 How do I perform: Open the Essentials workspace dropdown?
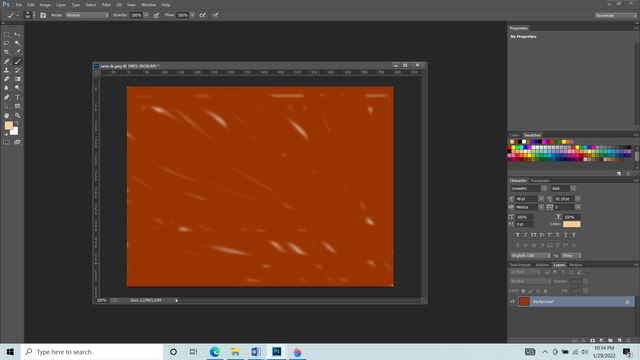click(x=616, y=15)
